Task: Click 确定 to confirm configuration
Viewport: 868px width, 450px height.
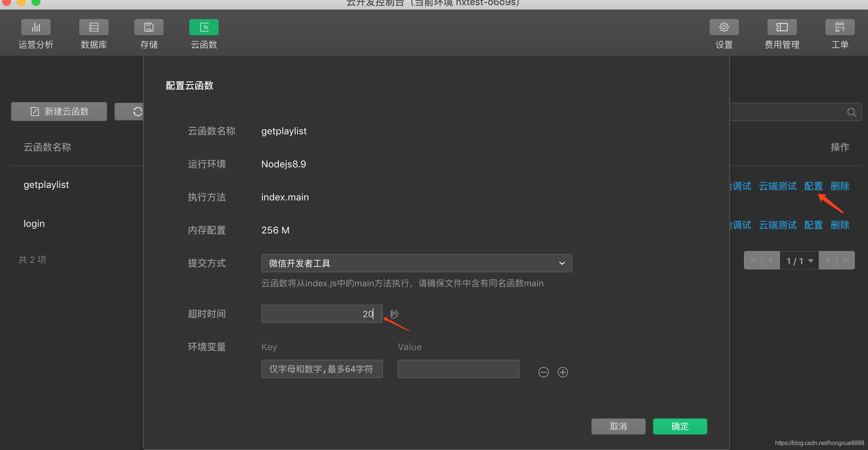Action: click(x=680, y=427)
